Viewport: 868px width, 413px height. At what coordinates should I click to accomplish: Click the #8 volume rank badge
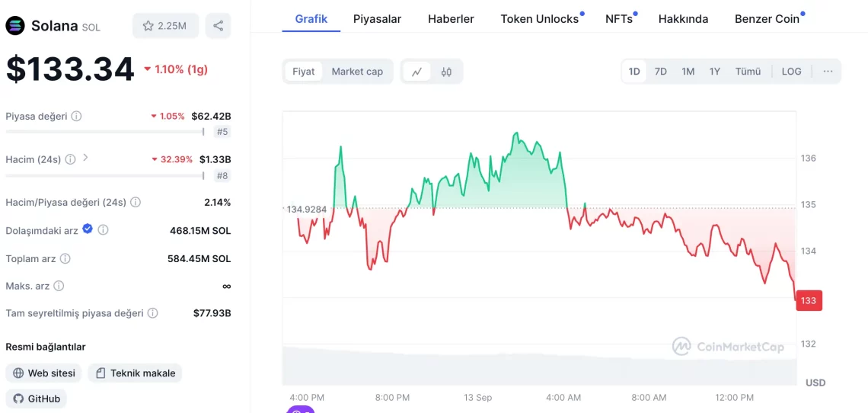point(222,176)
